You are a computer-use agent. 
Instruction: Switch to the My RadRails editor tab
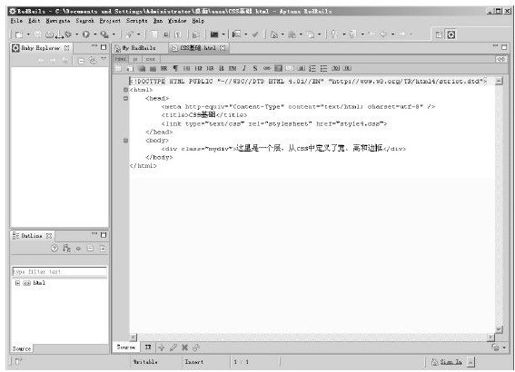tap(135, 48)
